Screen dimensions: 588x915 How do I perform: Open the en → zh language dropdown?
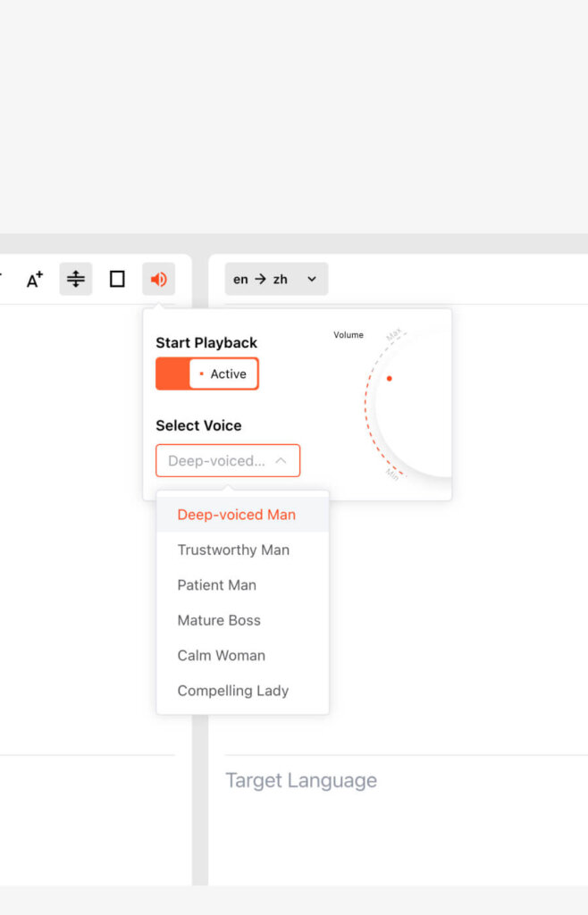(x=275, y=279)
